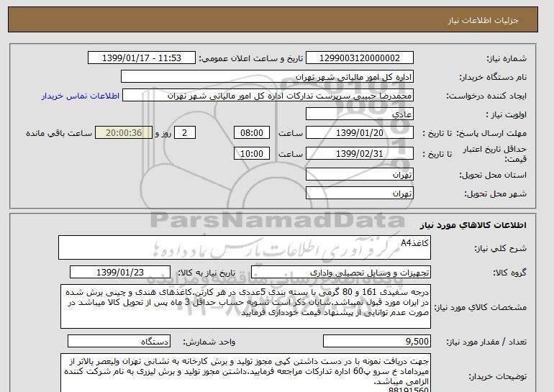554x392 pixels.
Task: Click the مهلت ارسال پاسخ label
Action: tap(491, 133)
